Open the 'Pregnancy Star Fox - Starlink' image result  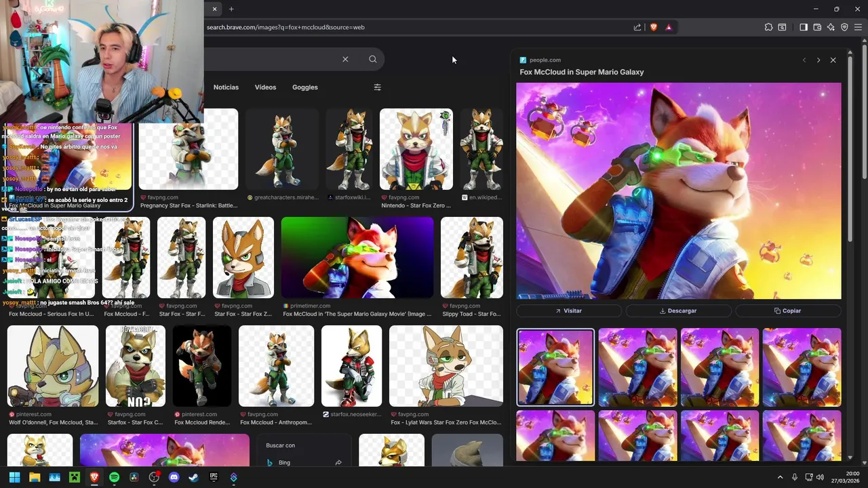(189, 149)
